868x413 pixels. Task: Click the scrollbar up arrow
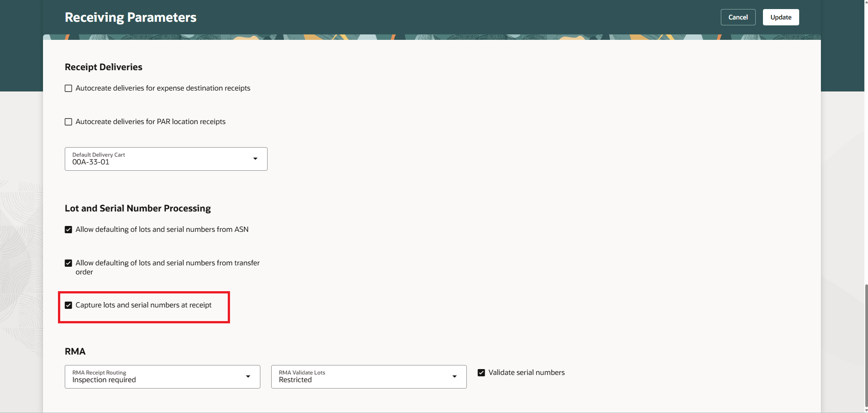(864, 4)
